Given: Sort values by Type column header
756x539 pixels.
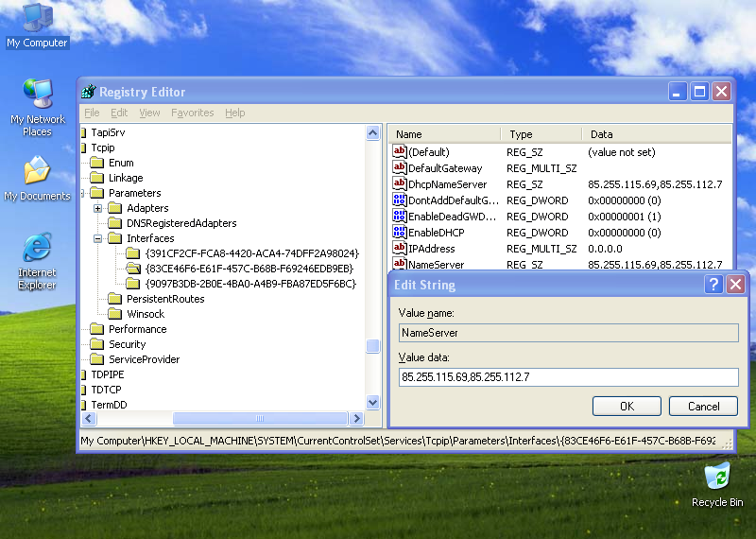Looking at the screenshot, I should [541, 134].
